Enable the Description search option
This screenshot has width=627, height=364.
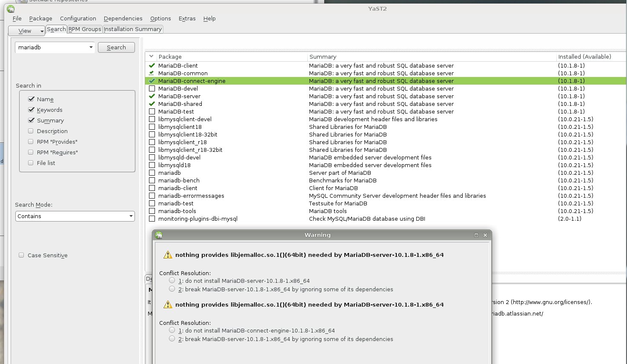31,131
